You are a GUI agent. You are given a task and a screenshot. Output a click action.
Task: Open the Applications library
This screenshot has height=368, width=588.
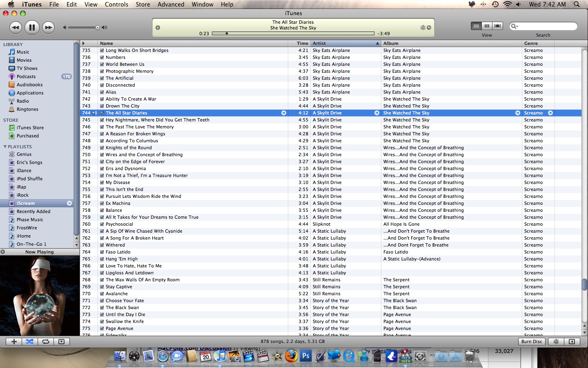tap(30, 93)
